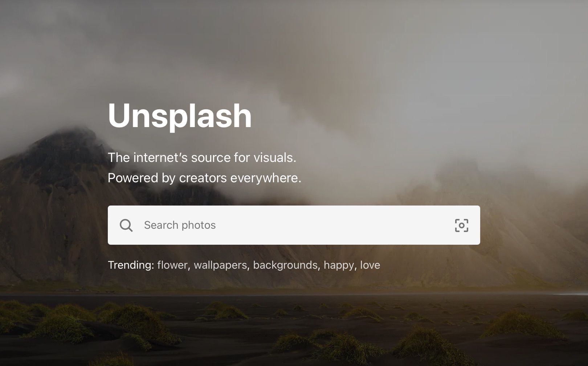
Task: Focus the Search photos input field
Action: pyautogui.click(x=294, y=225)
